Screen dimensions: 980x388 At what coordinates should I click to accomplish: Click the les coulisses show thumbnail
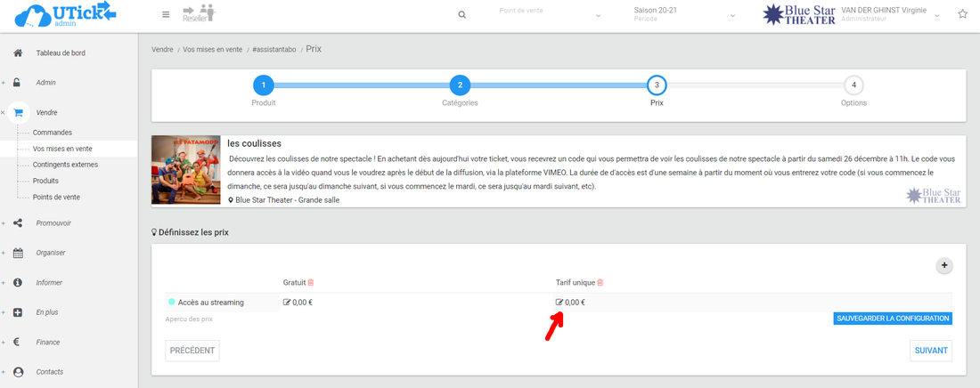(x=185, y=171)
